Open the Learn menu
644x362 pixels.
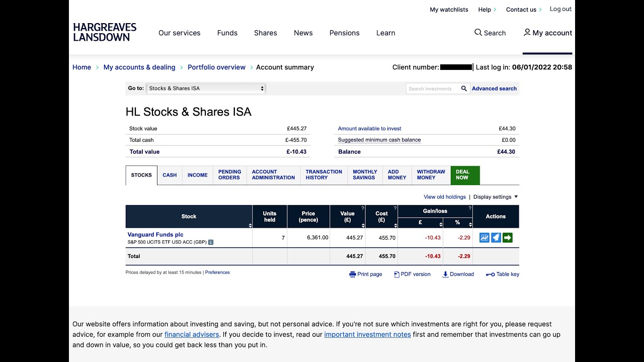[x=386, y=33]
